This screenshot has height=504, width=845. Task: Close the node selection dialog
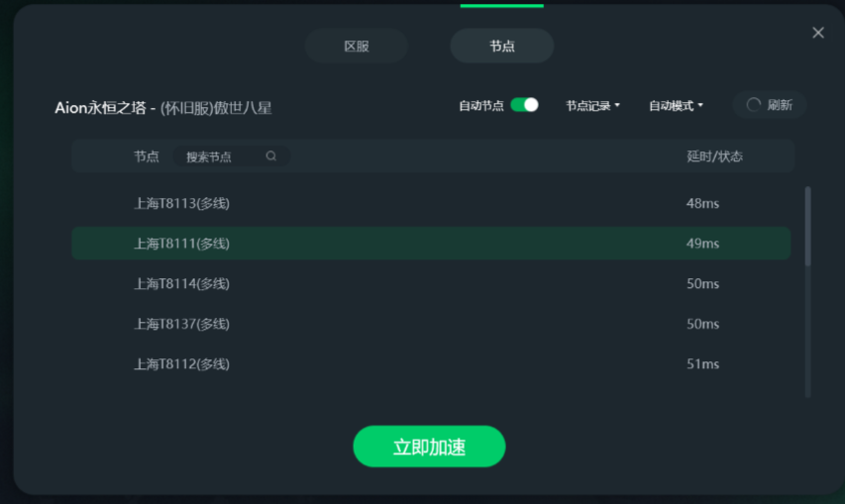pos(818,33)
